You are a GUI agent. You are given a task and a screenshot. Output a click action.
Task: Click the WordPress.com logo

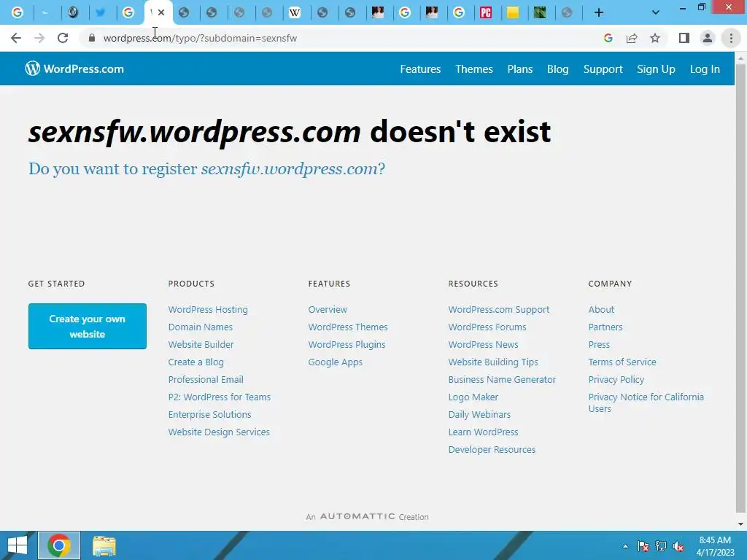click(x=74, y=69)
